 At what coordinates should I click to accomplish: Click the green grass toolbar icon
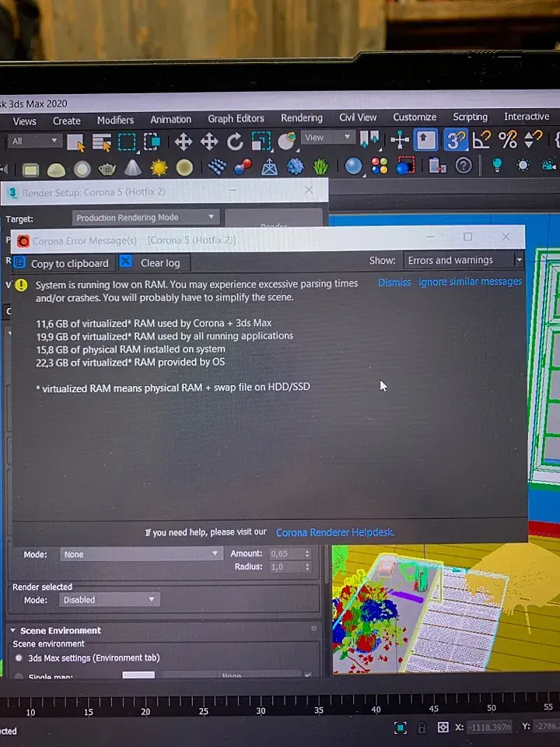(321, 167)
